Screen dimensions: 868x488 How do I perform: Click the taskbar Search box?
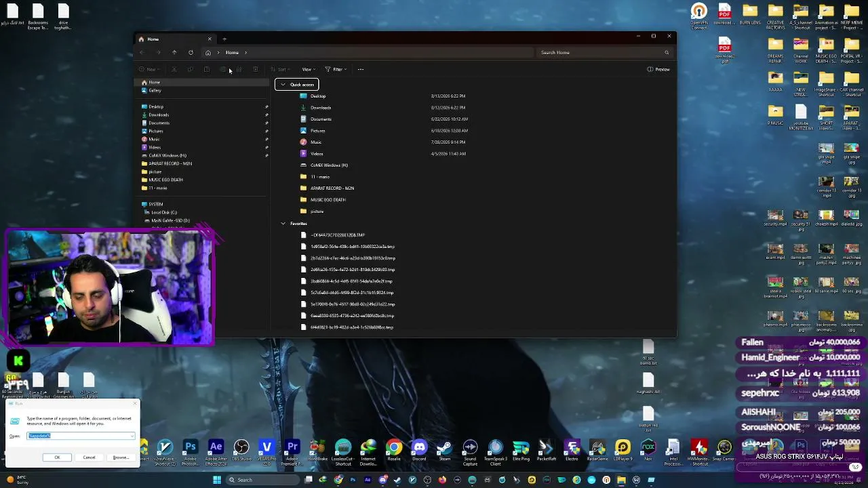click(263, 480)
